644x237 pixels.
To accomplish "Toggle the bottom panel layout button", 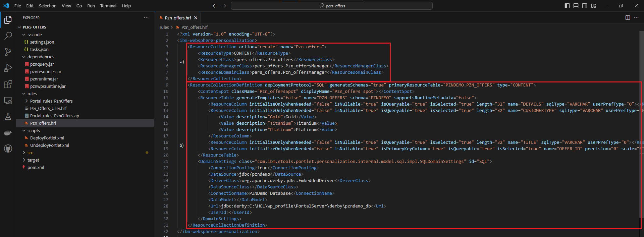I will 576,6.
